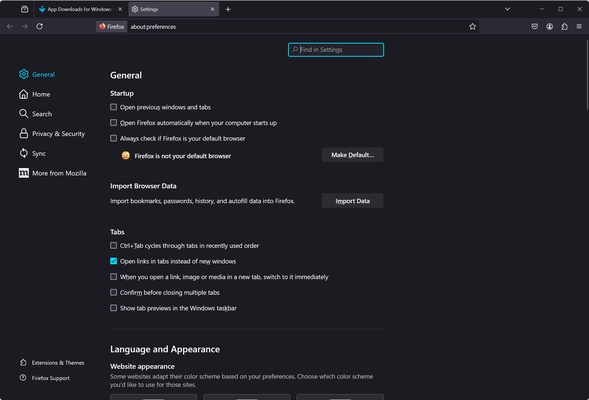Image resolution: width=589 pixels, height=400 pixels.
Task: Click the Search magnifier icon in sidebar
Action: tap(24, 113)
